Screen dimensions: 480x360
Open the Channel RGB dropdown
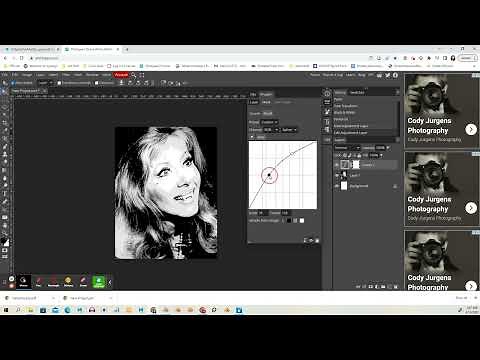pyautogui.click(x=271, y=130)
